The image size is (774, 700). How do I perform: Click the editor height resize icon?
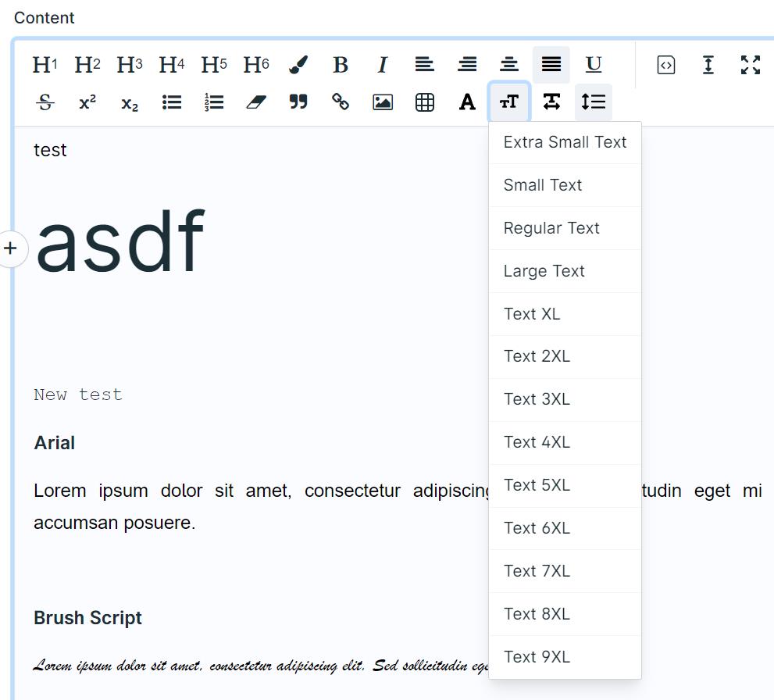708,65
